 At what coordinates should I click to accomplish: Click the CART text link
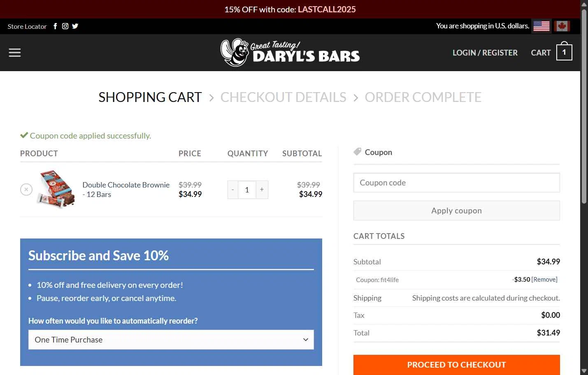point(541,53)
